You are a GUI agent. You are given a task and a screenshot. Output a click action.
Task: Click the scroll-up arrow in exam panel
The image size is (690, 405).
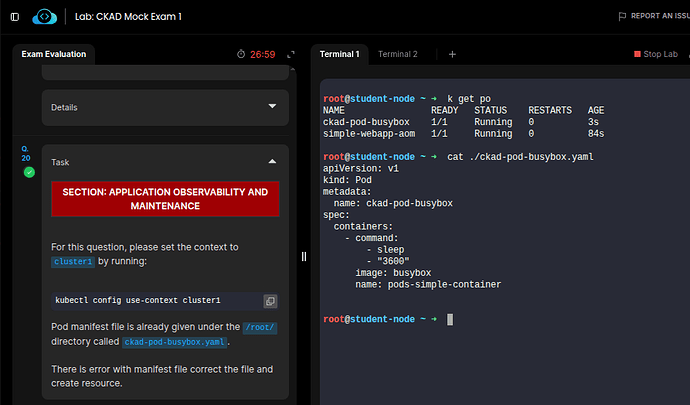coord(293,69)
